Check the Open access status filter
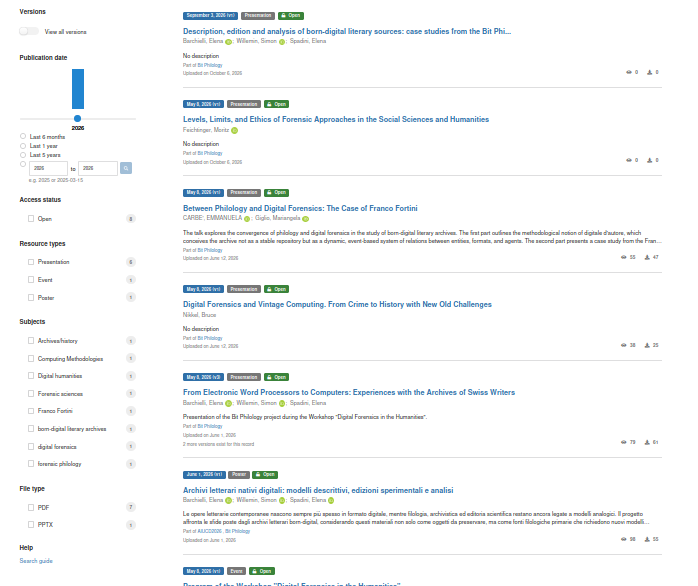 tap(31, 219)
